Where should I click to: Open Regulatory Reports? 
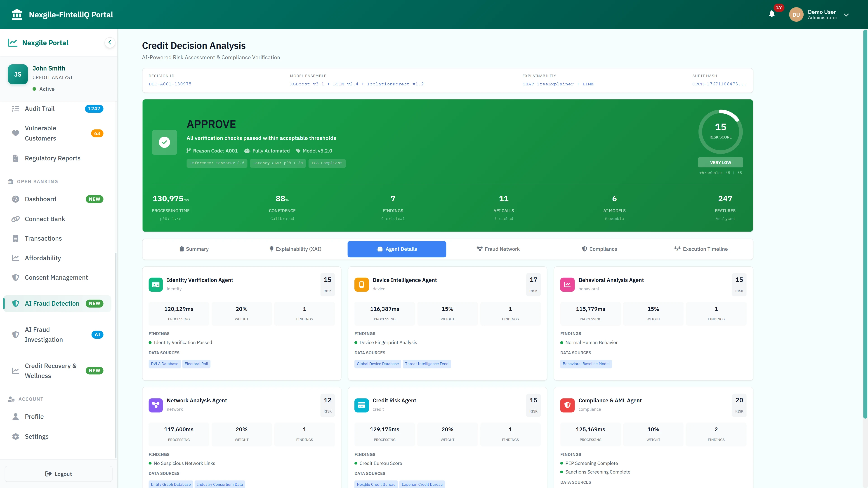pos(53,158)
